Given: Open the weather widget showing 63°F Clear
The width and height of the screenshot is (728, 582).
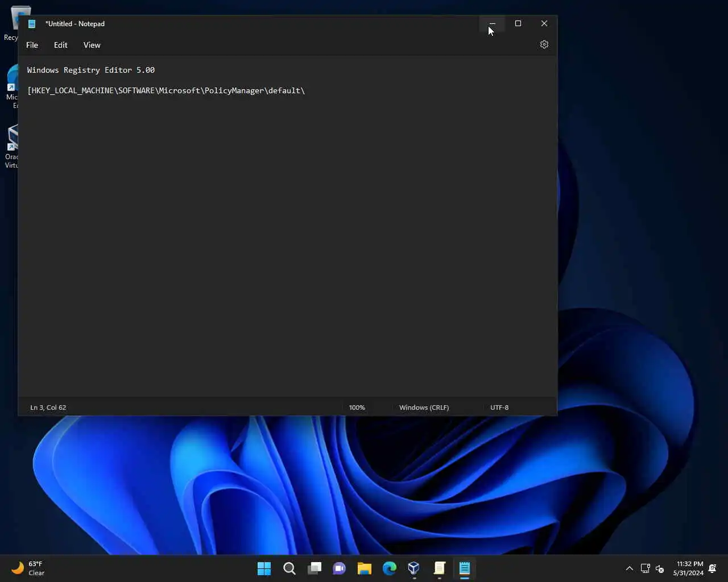Looking at the screenshot, I should click(28, 568).
